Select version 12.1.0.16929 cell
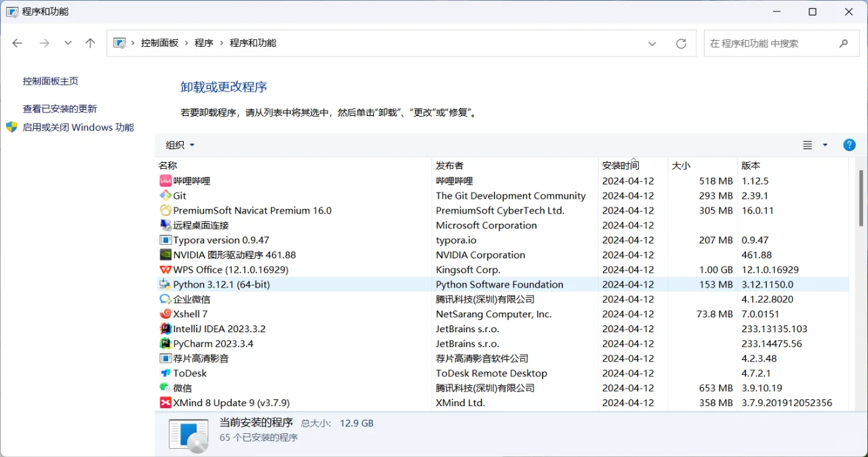The height and width of the screenshot is (457, 868). pos(770,270)
